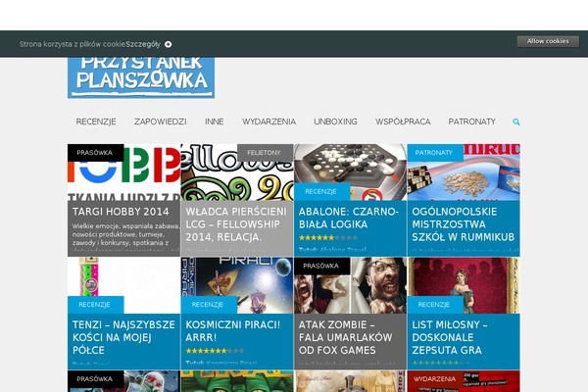This screenshot has width=588, height=392.
Task: Click 'Strona korzysta z plików cookie' text
Action: pyautogui.click(x=73, y=44)
